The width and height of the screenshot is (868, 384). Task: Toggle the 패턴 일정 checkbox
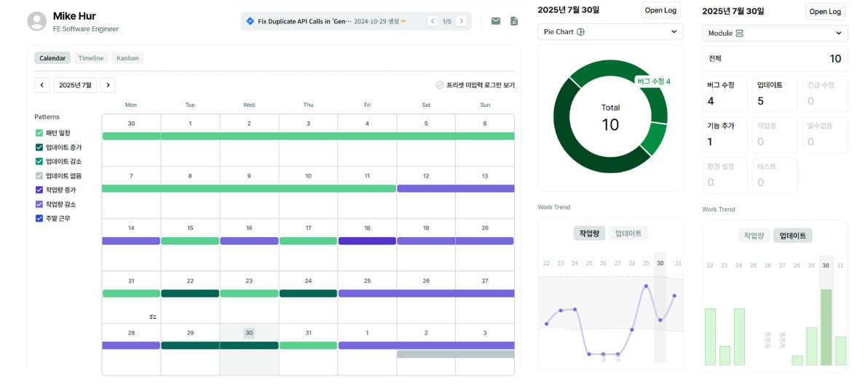click(39, 132)
